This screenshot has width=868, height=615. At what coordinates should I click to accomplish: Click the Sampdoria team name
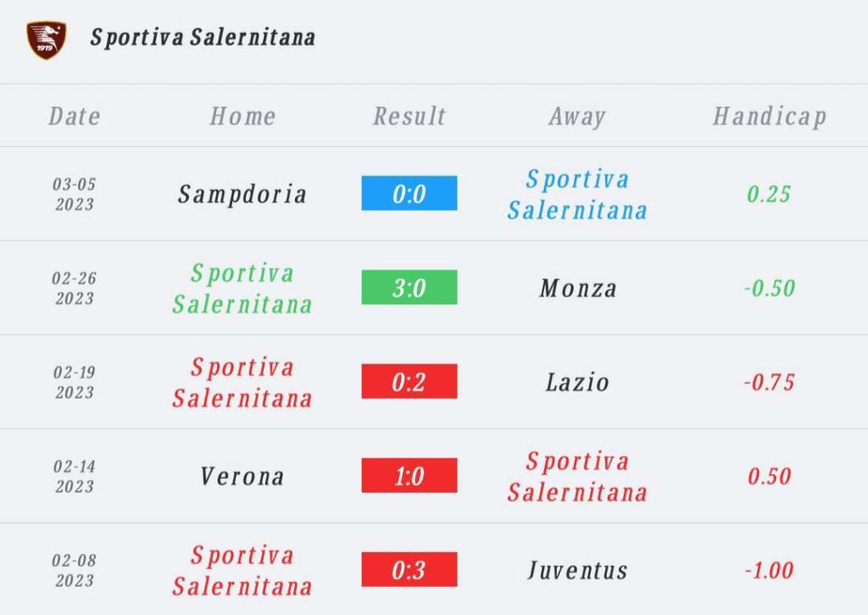coord(242,194)
